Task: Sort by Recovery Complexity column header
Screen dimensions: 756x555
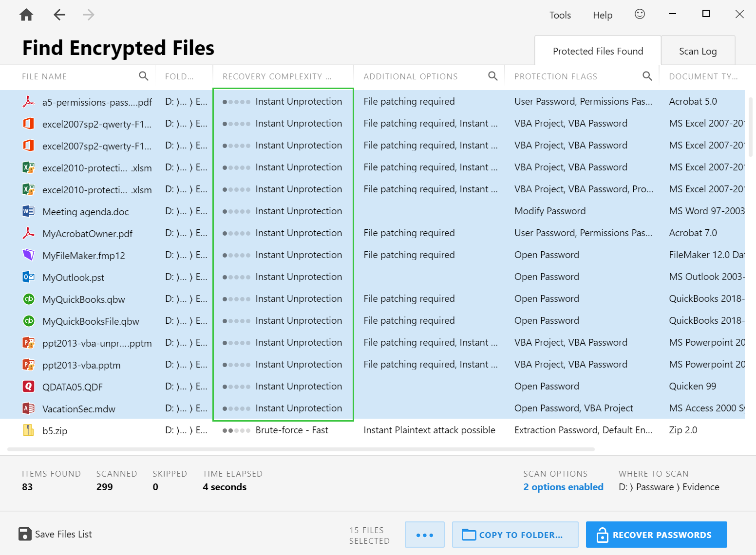Action: (277, 76)
